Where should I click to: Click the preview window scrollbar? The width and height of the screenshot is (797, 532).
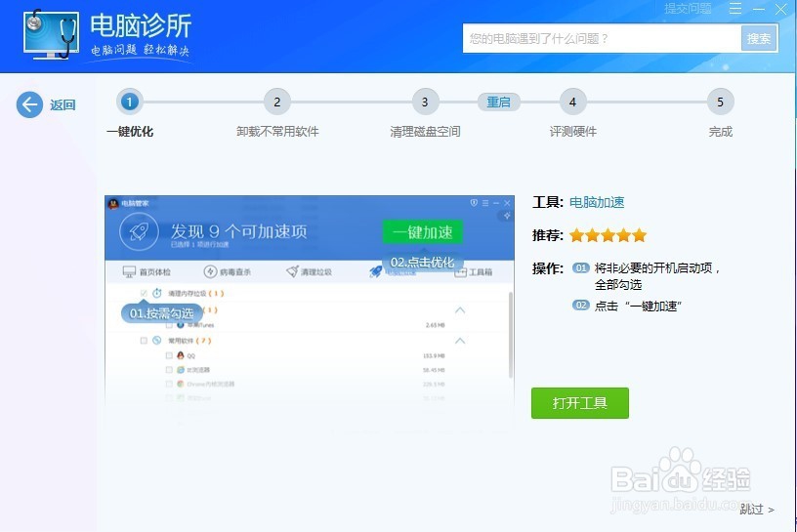coord(510,335)
